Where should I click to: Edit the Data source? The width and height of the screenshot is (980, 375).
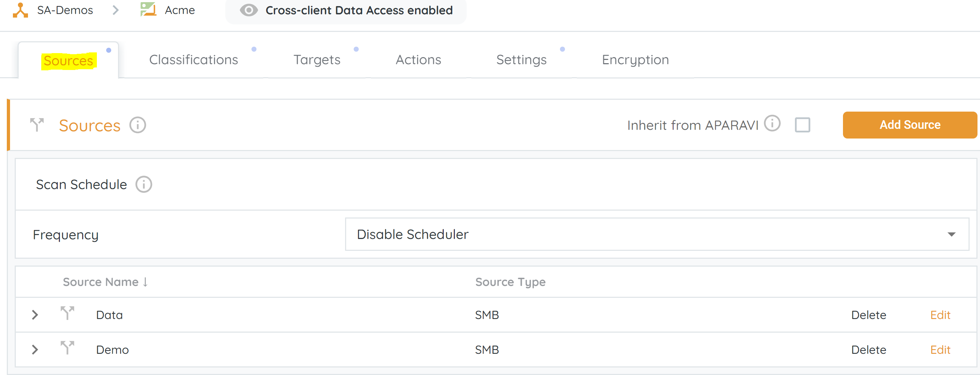[940, 315]
